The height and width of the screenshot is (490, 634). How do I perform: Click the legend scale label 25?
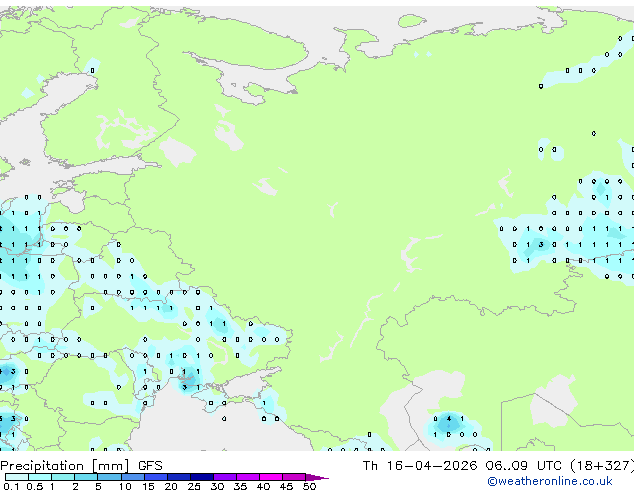coord(194,486)
